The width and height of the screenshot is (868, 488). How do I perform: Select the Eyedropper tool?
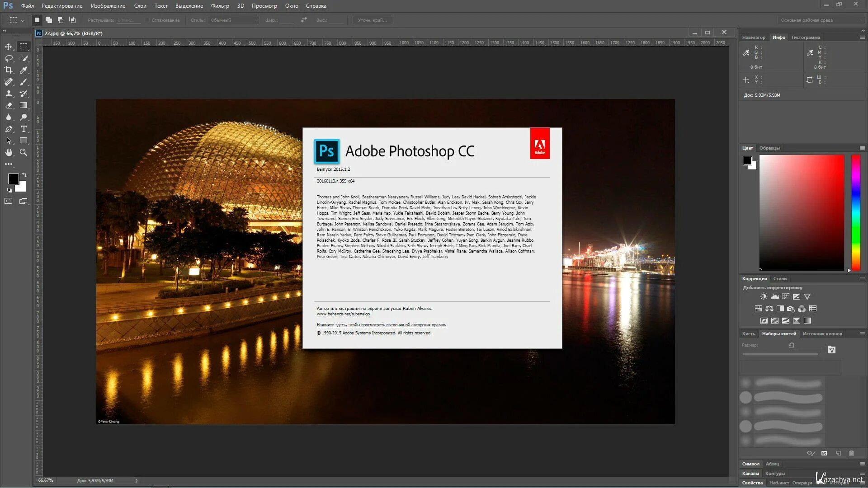pos(24,70)
